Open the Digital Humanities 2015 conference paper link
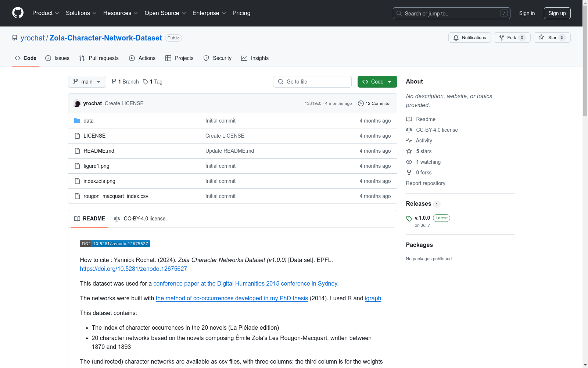The height and width of the screenshot is (368, 588). click(x=245, y=284)
